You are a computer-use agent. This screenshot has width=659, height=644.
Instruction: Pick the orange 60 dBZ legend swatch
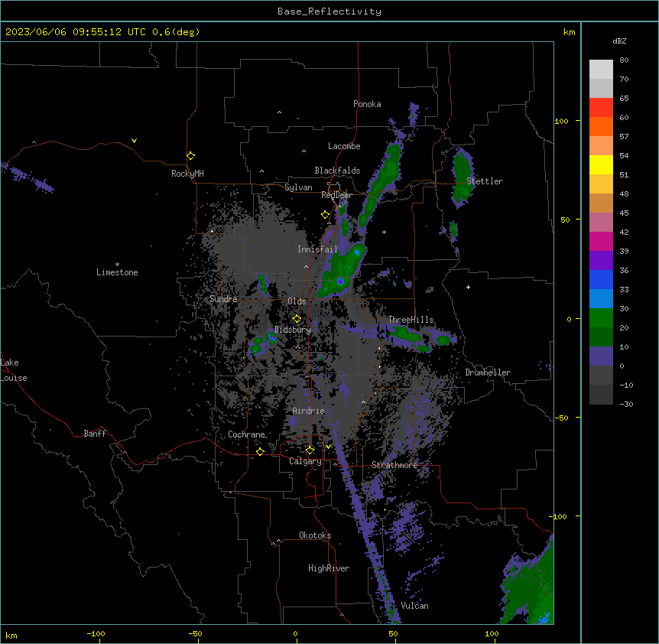tap(601, 126)
